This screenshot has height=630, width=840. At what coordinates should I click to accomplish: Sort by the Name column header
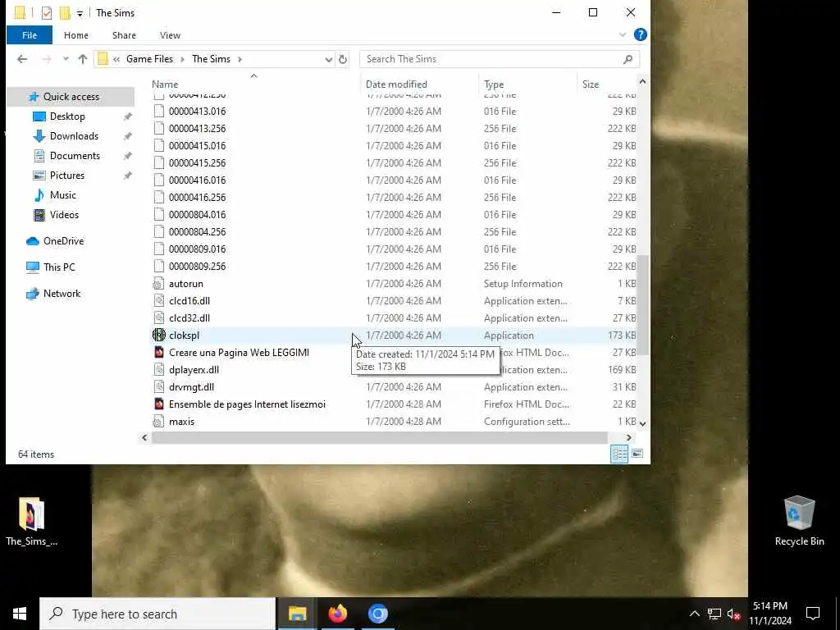pyautogui.click(x=164, y=84)
